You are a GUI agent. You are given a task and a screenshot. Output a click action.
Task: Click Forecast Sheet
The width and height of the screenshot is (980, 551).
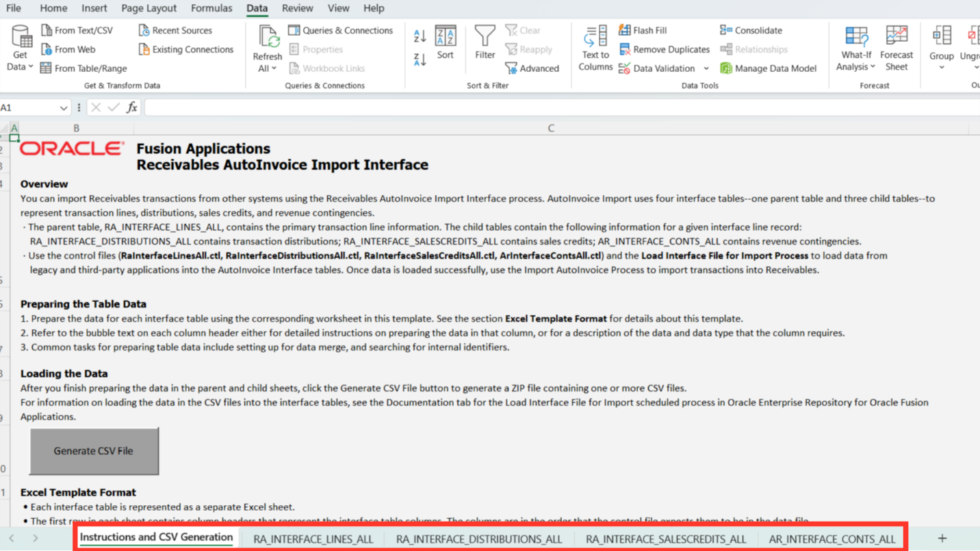897,48
